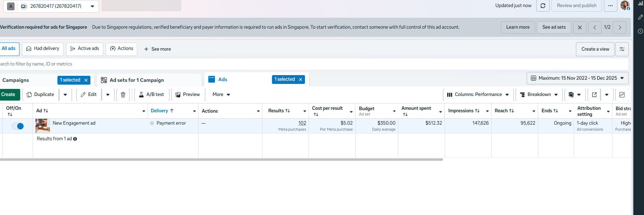The width and height of the screenshot is (644, 215).
Task: Open the view filter settings icon beside Create a view
Action: click(622, 49)
